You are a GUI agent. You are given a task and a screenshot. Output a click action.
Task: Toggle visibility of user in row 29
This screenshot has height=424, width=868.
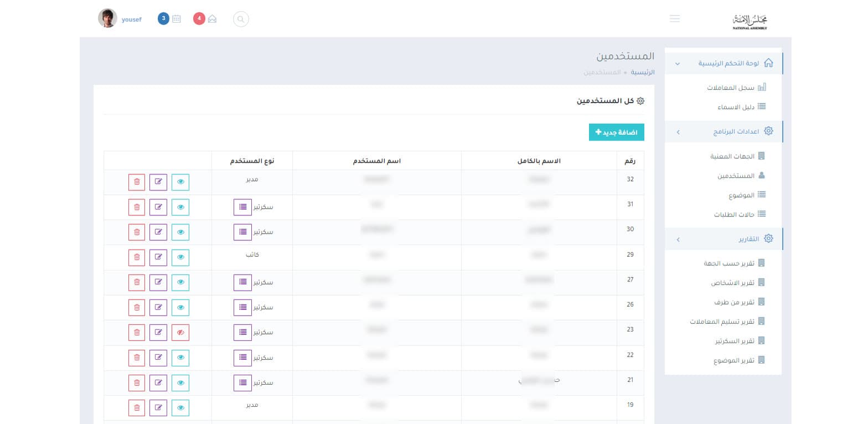[180, 257]
